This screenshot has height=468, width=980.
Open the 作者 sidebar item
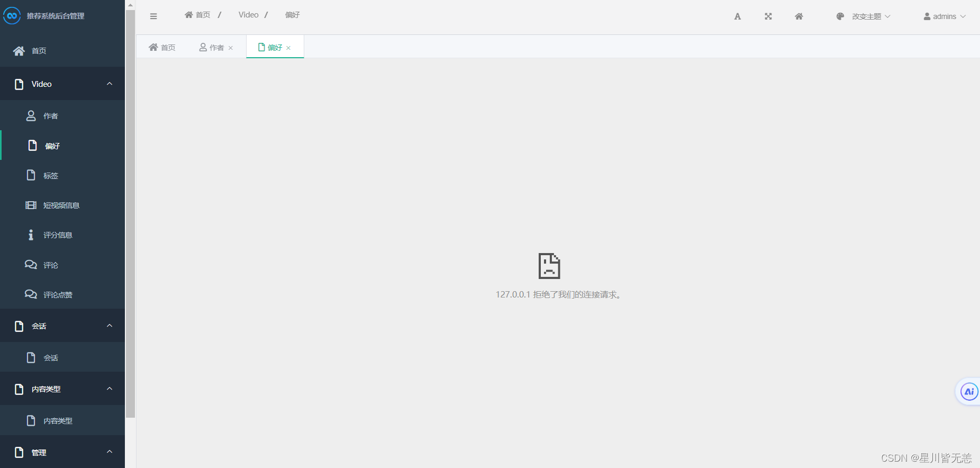[62, 116]
